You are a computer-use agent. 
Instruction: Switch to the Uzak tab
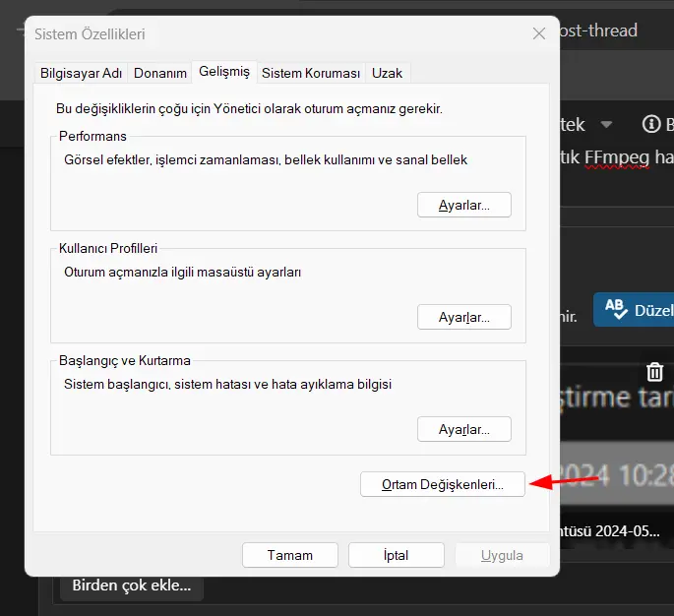point(387,73)
